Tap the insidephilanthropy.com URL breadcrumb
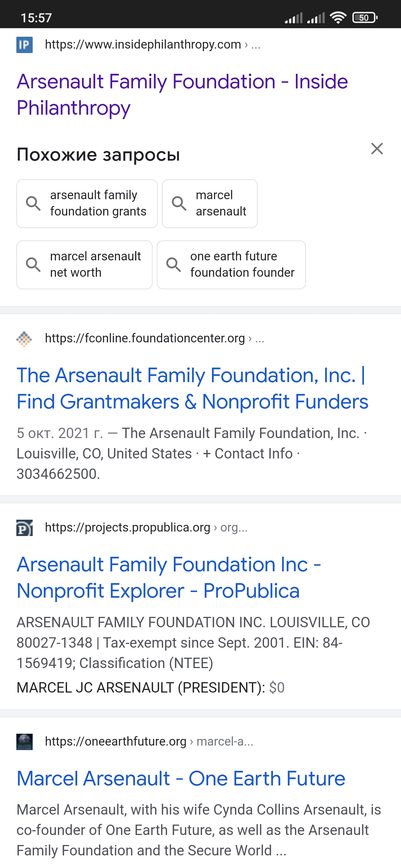This screenshot has height=868, width=401. pyautogui.click(x=143, y=45)
